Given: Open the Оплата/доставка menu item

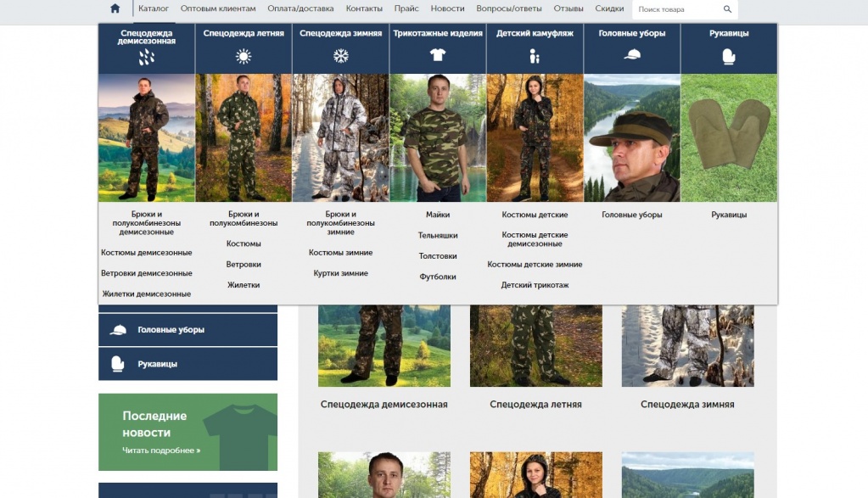Looking at the screenshot, I should pos(300,8).
